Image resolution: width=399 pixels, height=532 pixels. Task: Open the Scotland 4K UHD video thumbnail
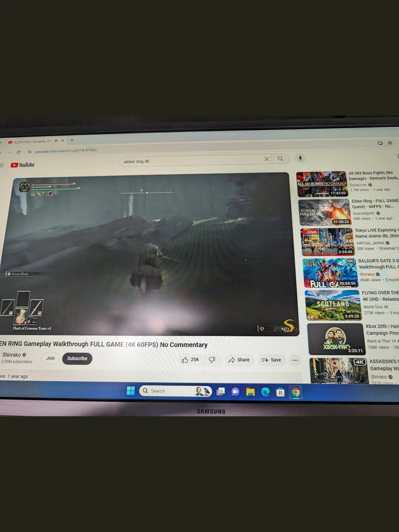click(333, 305)
